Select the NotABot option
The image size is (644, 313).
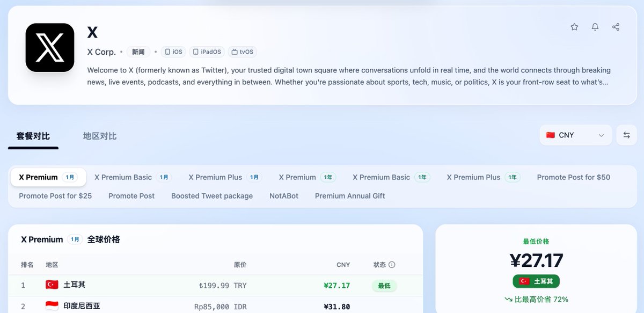[x=284, y=196]
